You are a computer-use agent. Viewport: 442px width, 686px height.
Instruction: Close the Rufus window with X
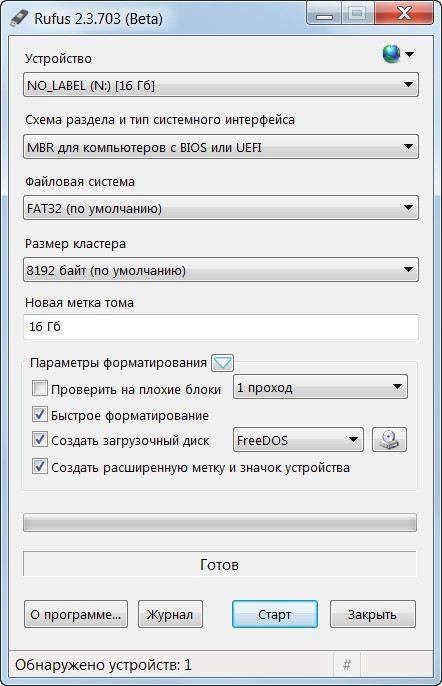[x=404, y=15]
